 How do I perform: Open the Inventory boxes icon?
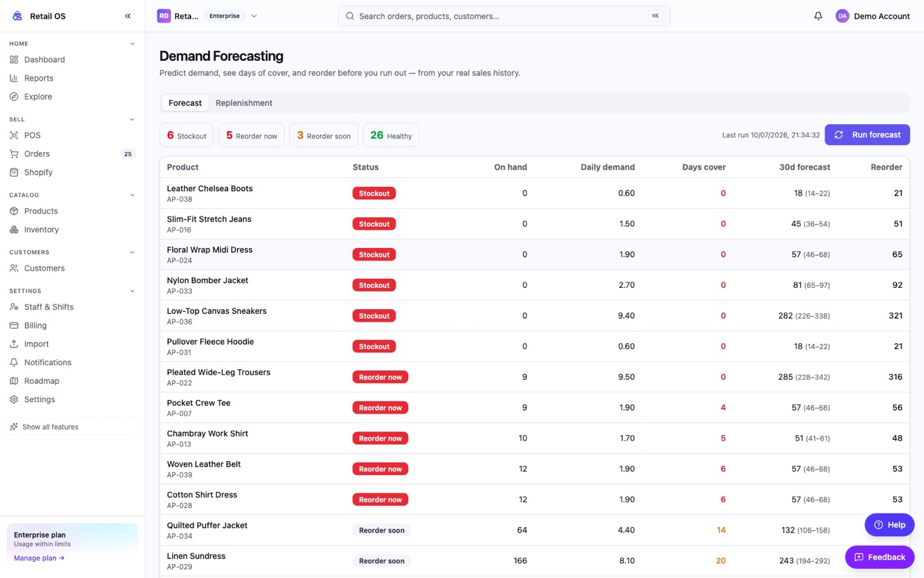click(14, 230)
